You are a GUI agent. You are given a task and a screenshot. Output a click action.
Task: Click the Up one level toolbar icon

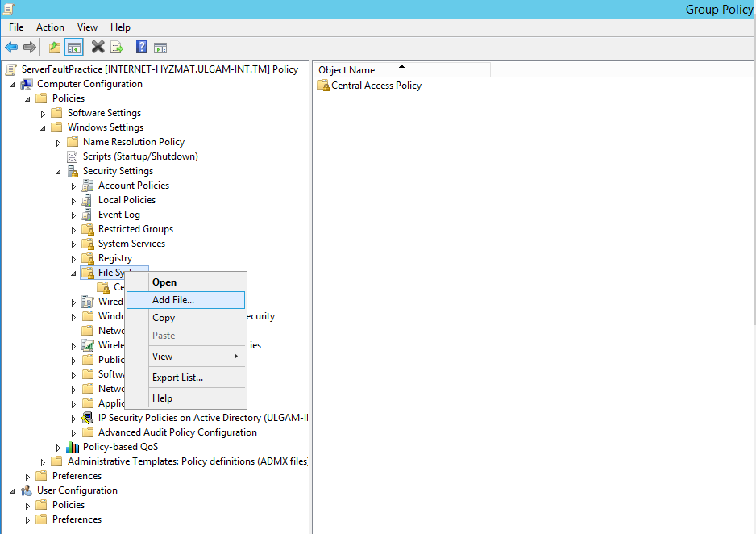pos(55,48)
